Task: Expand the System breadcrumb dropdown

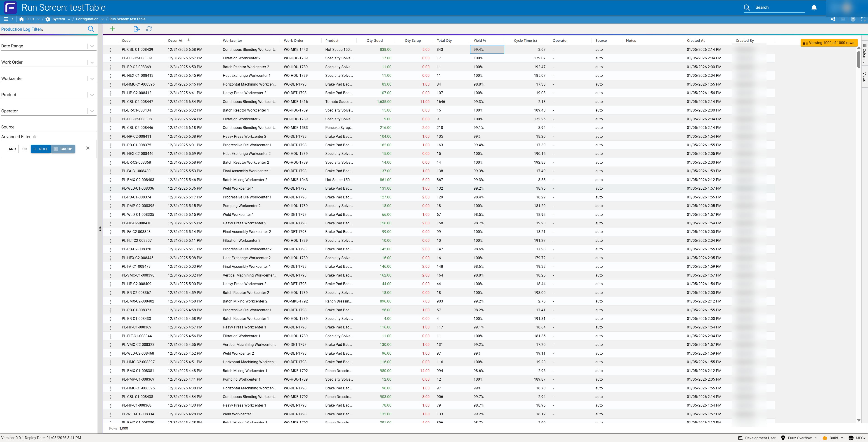Action: click(69, 19)
